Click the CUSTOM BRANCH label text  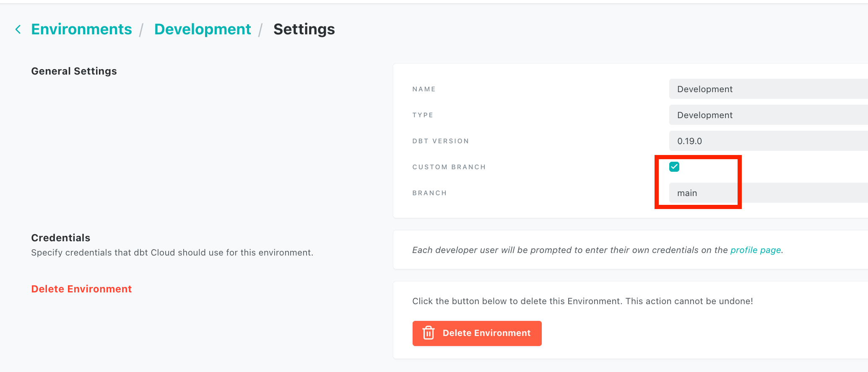[x=449, y=167]
